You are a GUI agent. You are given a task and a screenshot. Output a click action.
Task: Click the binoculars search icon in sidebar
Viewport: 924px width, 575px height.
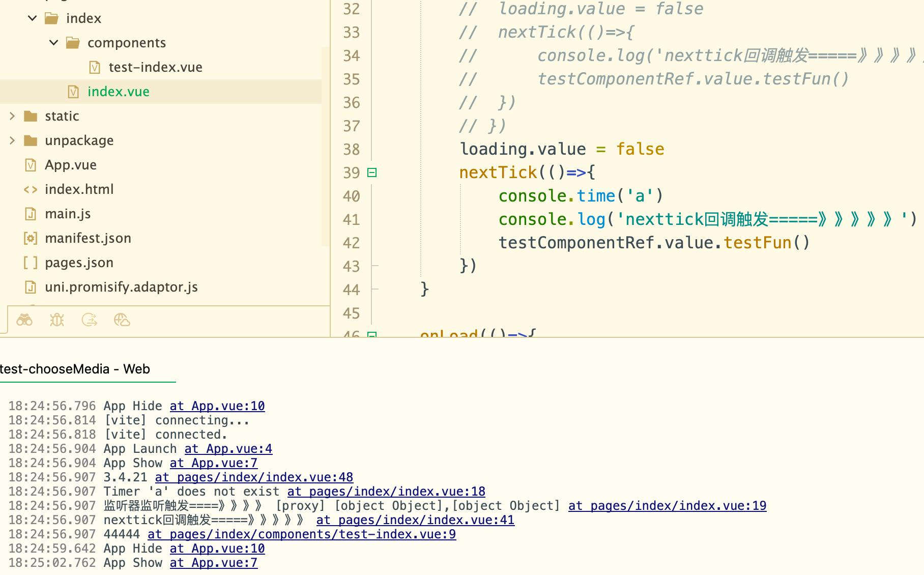(24, 320)
